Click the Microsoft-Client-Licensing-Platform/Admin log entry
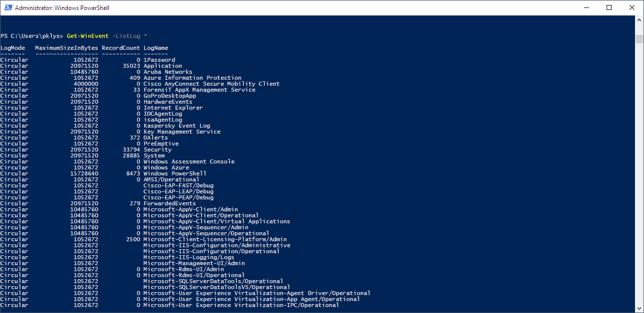 pos(215,239)
